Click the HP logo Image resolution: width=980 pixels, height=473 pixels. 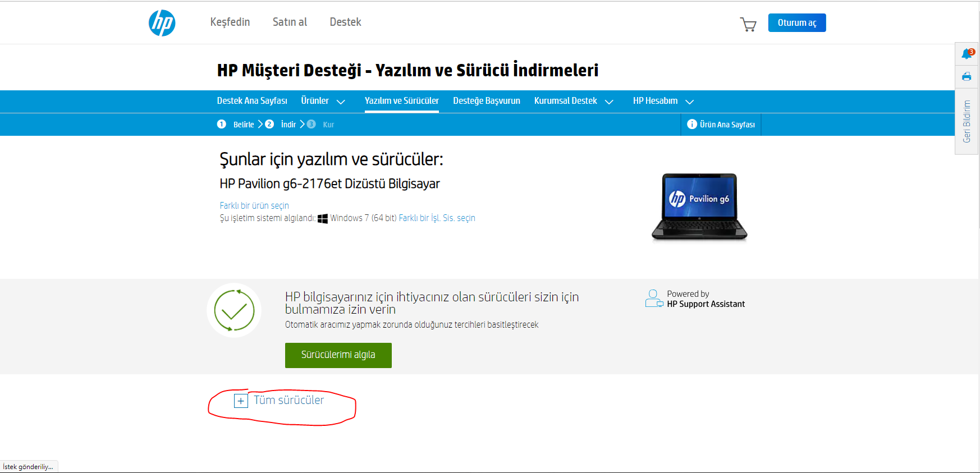pyautogui.click(x=162, y=23)
